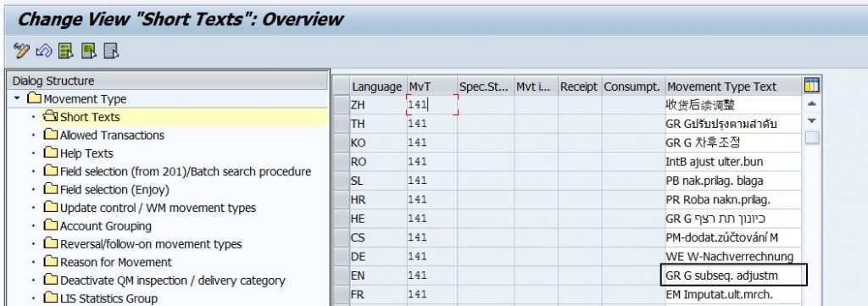Viewport: 868px width, 306px height.
Task: Click the Receipt column header
Action: 579,86
